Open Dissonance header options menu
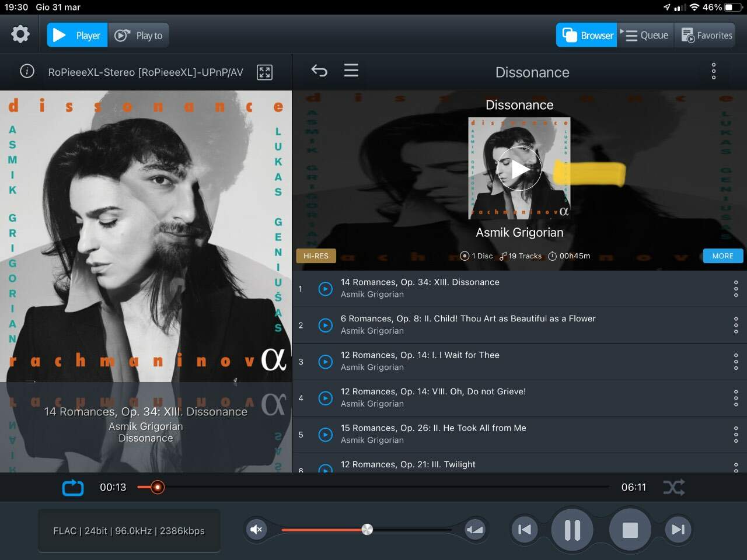Screen dimensions: 747x560 coord(713,71)
